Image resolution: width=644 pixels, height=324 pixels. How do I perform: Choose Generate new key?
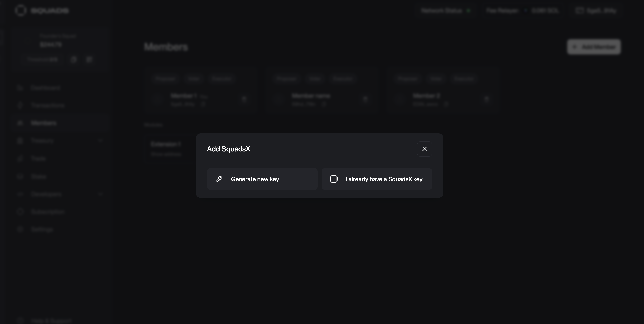click(262, 179)
